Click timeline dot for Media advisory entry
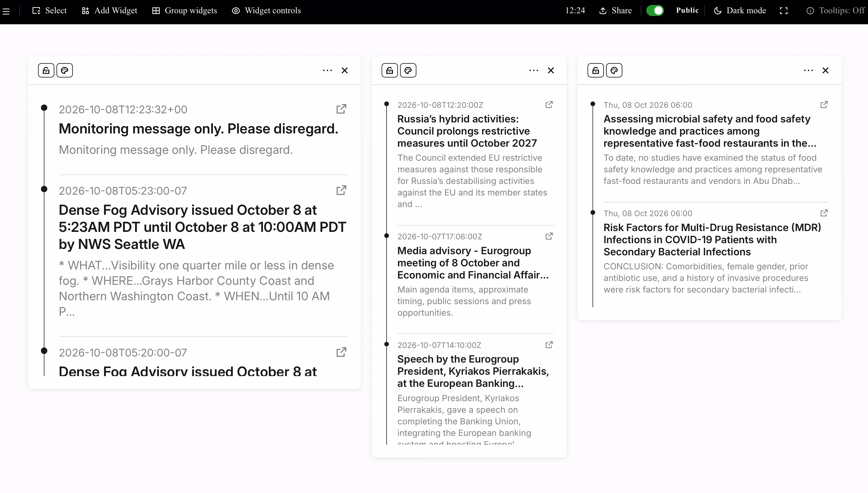The image size is (868, 493). click(387, 236)
